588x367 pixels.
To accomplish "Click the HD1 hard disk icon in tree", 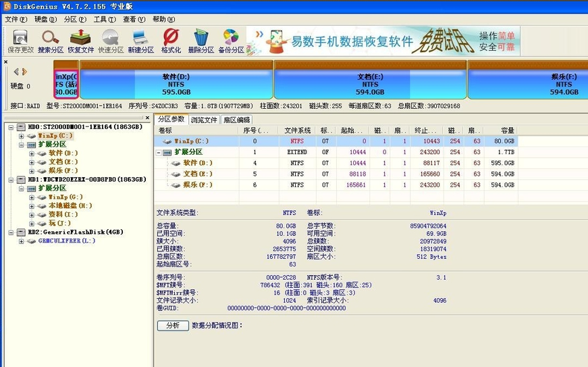I will tap(22, 180).
